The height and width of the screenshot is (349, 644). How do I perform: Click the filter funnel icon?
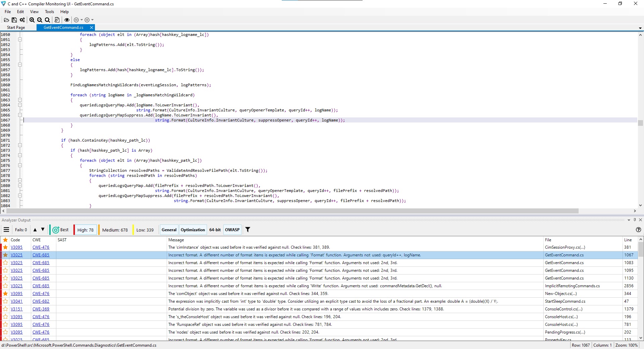click(248, 230)
